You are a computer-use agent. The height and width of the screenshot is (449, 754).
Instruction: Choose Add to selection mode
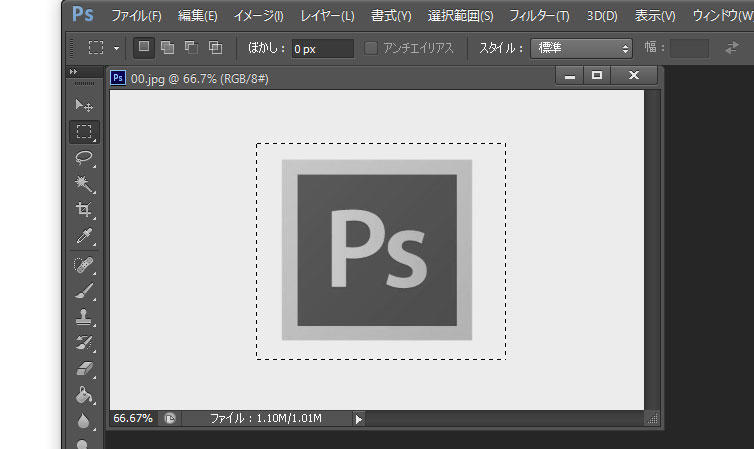[167, 48]
